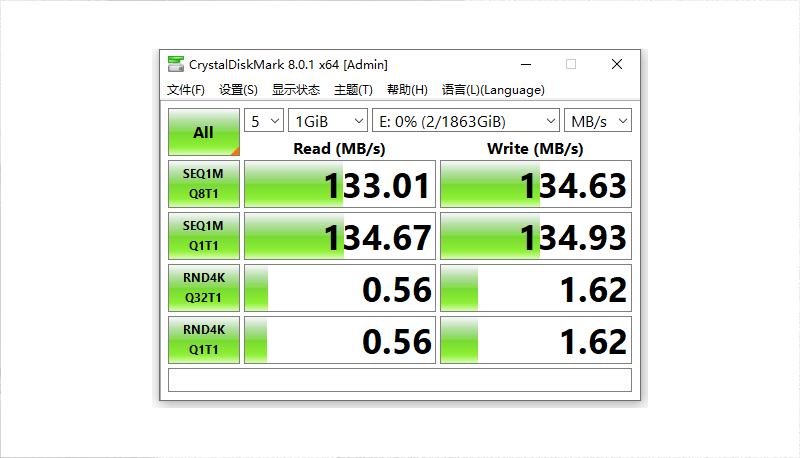Start the SEQ1M Q1T1 test
The height and width of the screenshot is (458, 800).
point(204,236)
